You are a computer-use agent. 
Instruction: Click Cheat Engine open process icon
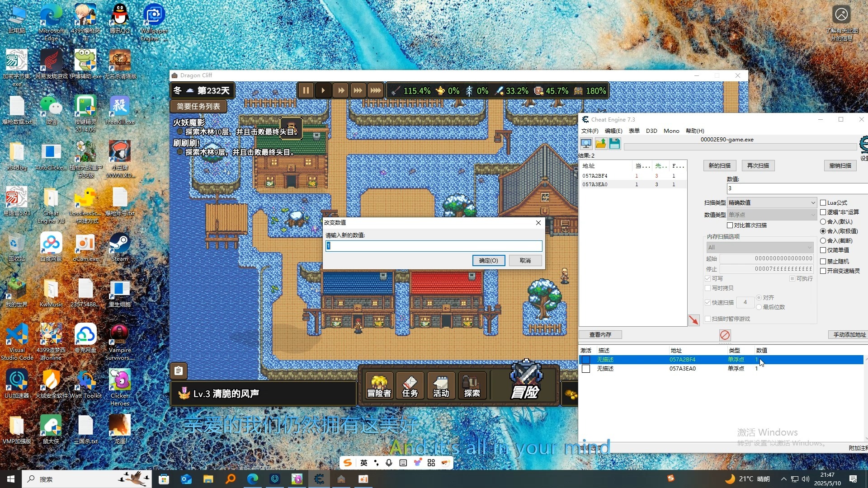point(586,144)
